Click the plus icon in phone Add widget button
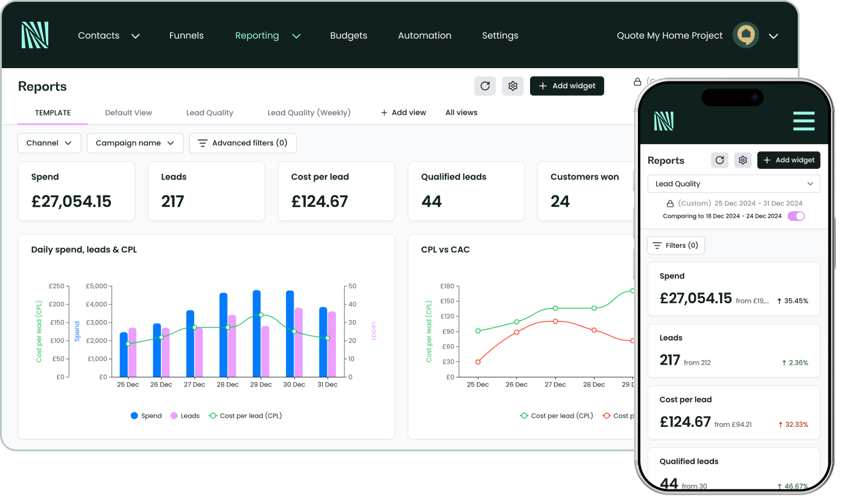843x504 pixels. tap(767, 160)
